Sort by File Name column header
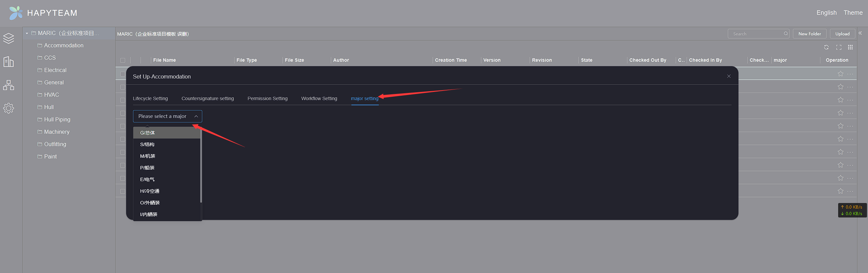 tap(165, 60)
